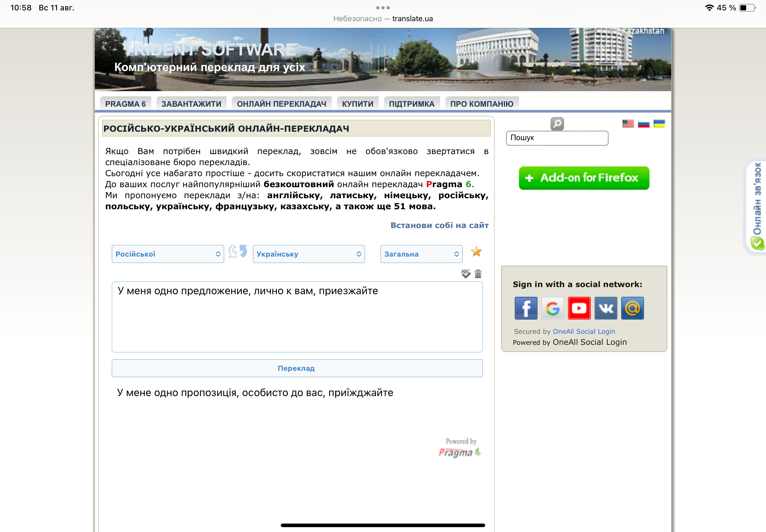
Task: Select the Russian flag icon
Action: [644, 124]
